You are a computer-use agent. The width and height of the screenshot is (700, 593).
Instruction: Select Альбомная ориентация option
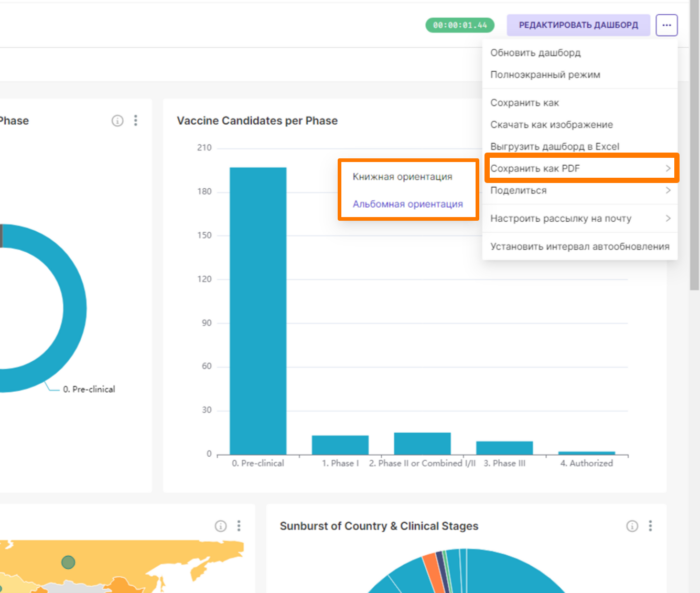pyautogui.click(x=408, y=204)
